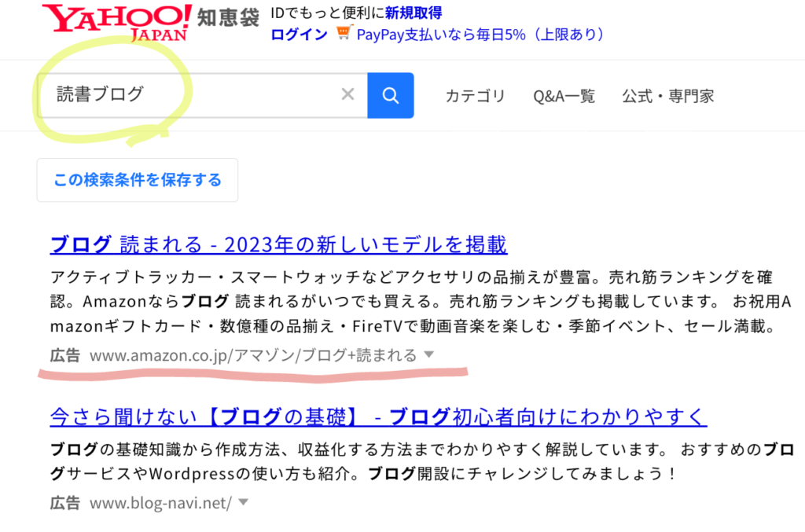Click the 広告 label of the blog-navi ad
The height and width of the screenshot is (532, 805).
click(65, 503)
